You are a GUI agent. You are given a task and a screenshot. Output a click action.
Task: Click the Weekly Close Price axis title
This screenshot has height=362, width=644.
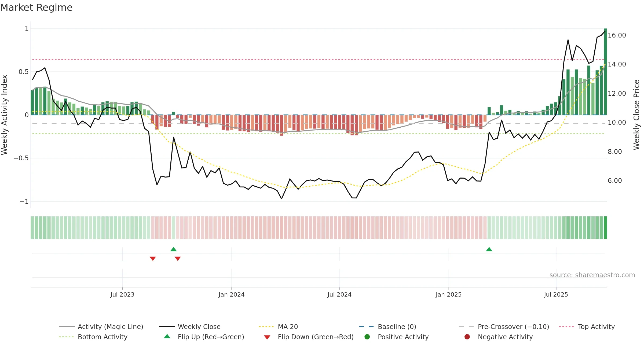(x=636, y=115)
